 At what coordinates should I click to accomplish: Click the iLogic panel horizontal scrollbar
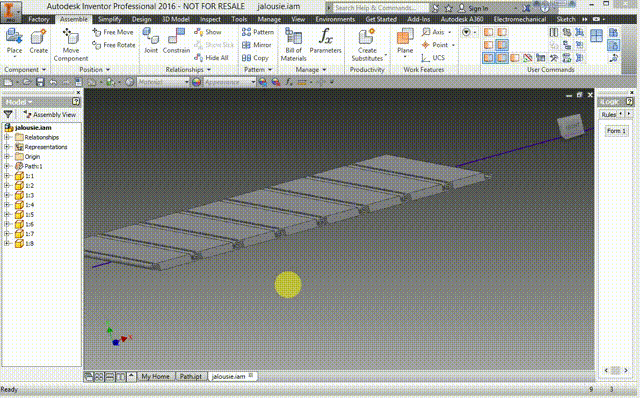pyautogui.click(x=616, y=370)
